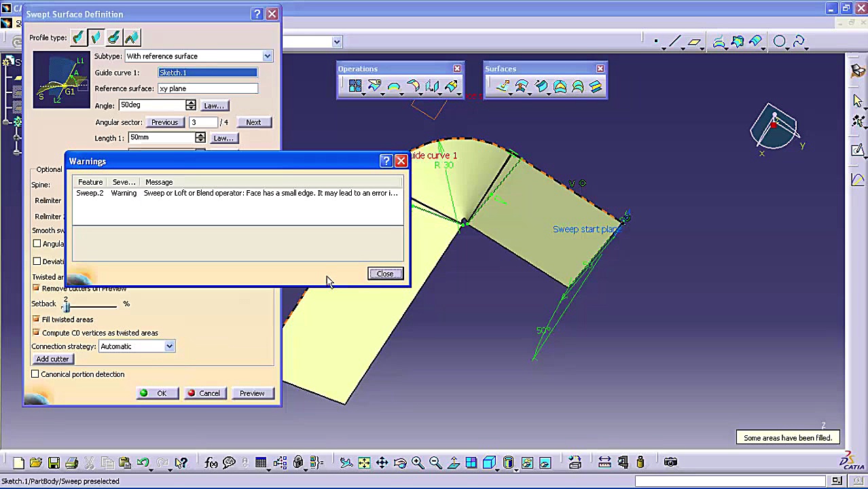Click Next angular sector button

[x=253, y=122]
